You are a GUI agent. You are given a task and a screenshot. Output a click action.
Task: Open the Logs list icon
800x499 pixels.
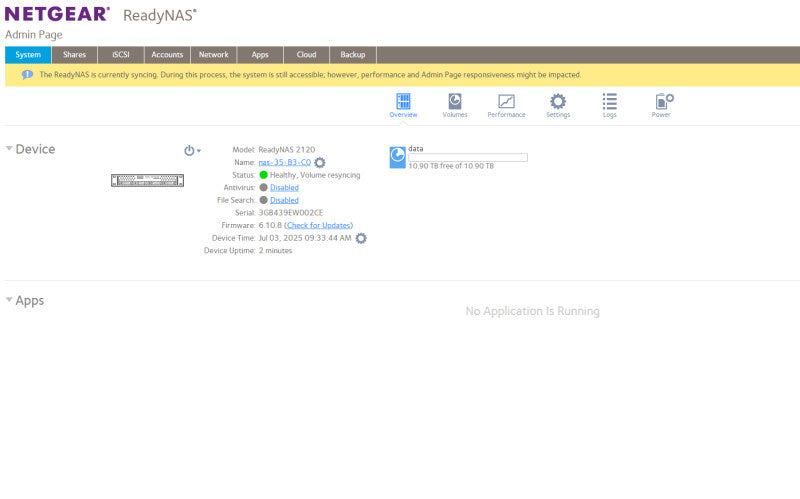(x=609, y=105)
